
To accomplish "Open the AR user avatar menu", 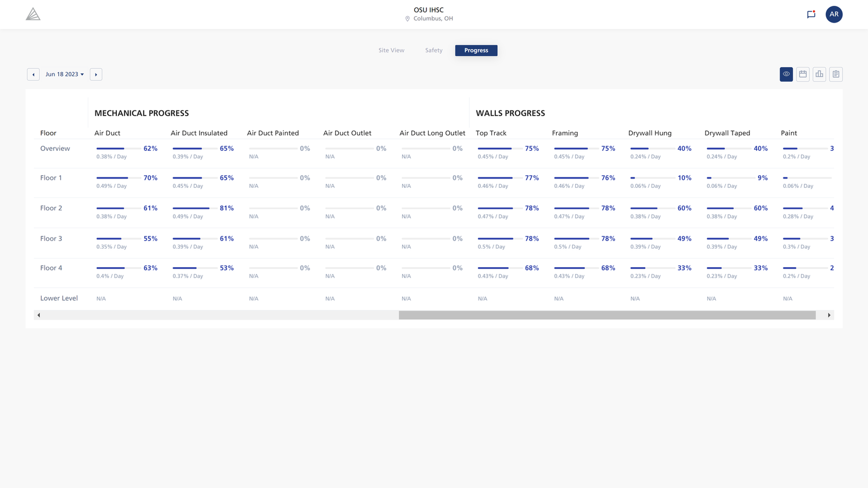I will coord(834,14).
